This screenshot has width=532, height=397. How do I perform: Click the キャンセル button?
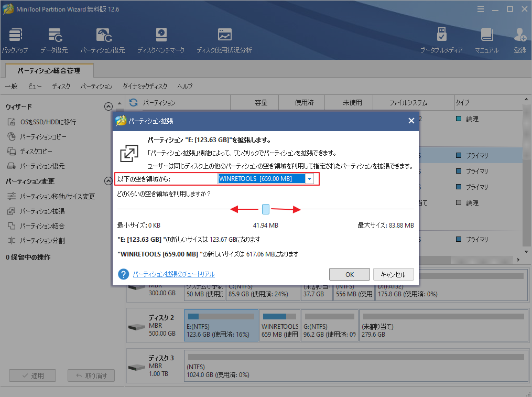pos(393,274)
